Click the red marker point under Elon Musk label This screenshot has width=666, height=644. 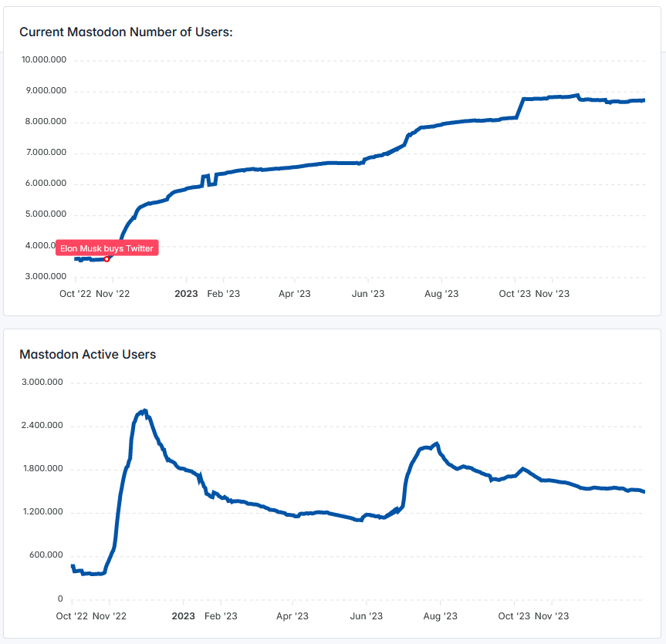107,259
